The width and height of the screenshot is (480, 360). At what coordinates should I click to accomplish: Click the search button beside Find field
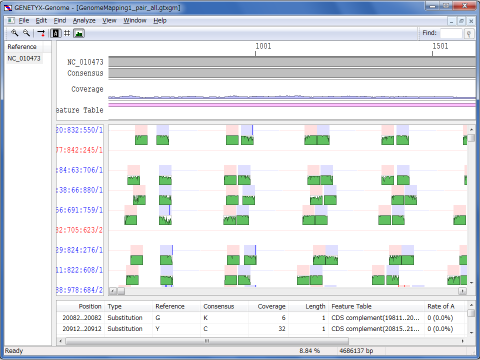[x=469, y=33]
